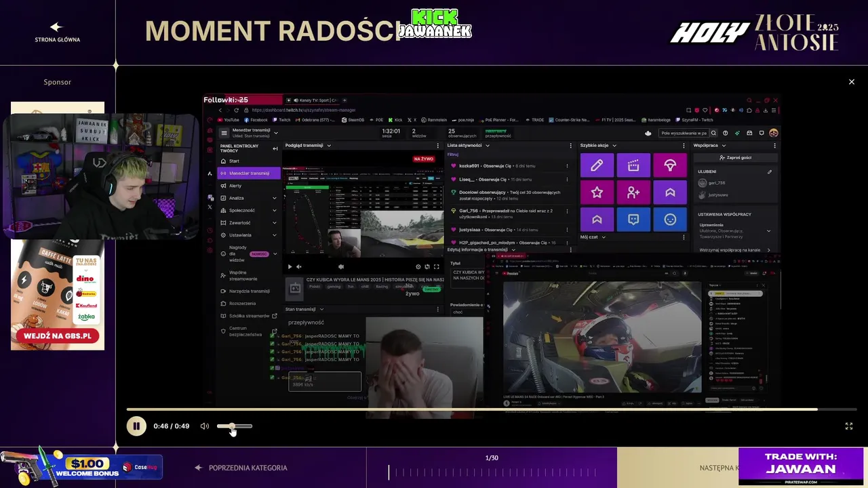Pause the video with the round pause button
This screenshot has width=868, height=488.
pyautogui.click(x=136, y=426)
